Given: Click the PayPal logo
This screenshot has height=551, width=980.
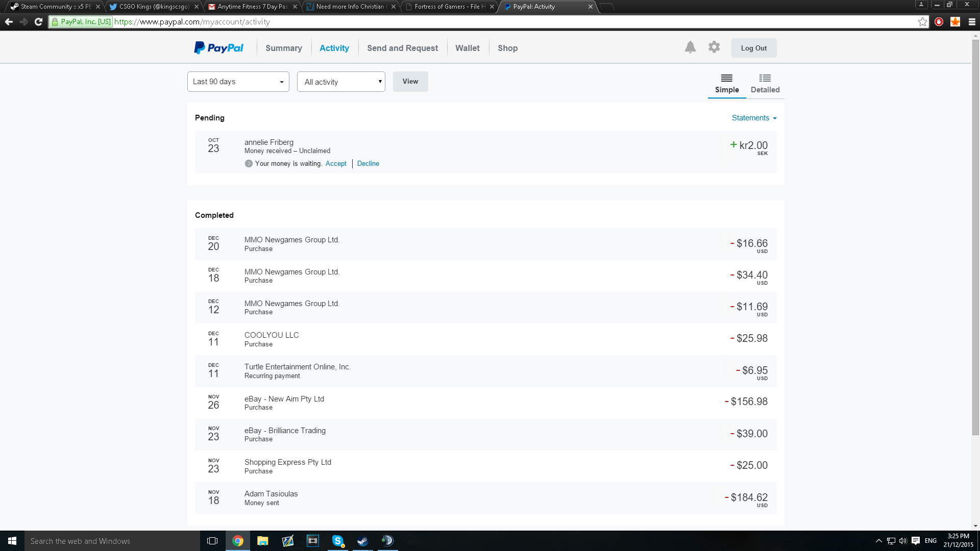Looking at the screenshot, I should coord(218,48).
